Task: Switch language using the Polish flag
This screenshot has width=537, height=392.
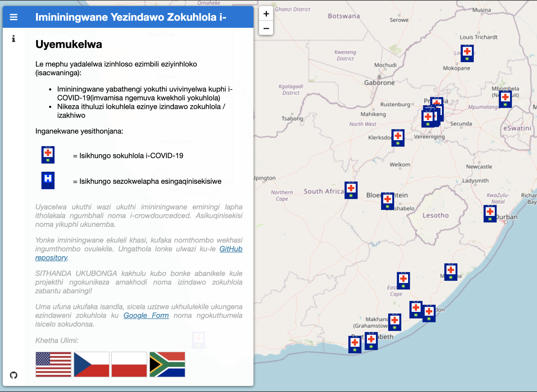Action: point(129,365)
